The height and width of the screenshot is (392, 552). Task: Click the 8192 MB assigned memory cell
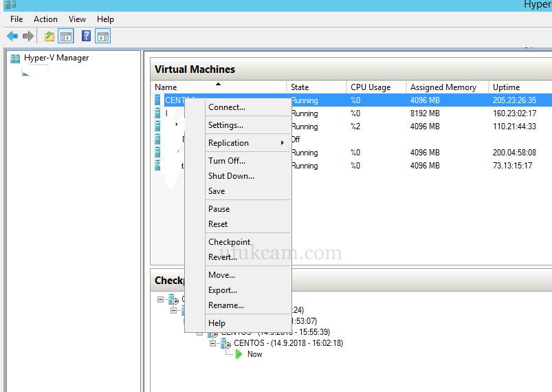pos(425,113)
